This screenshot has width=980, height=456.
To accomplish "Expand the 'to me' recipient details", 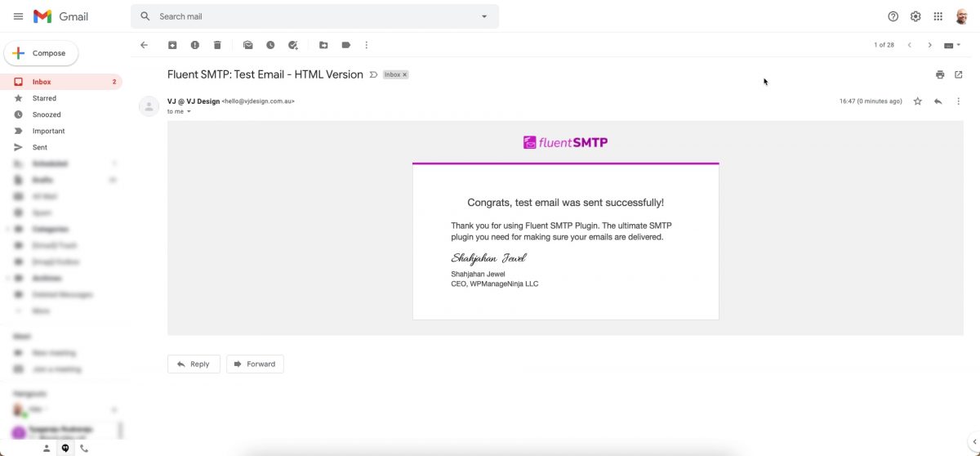I will click(x=189, y=112).
